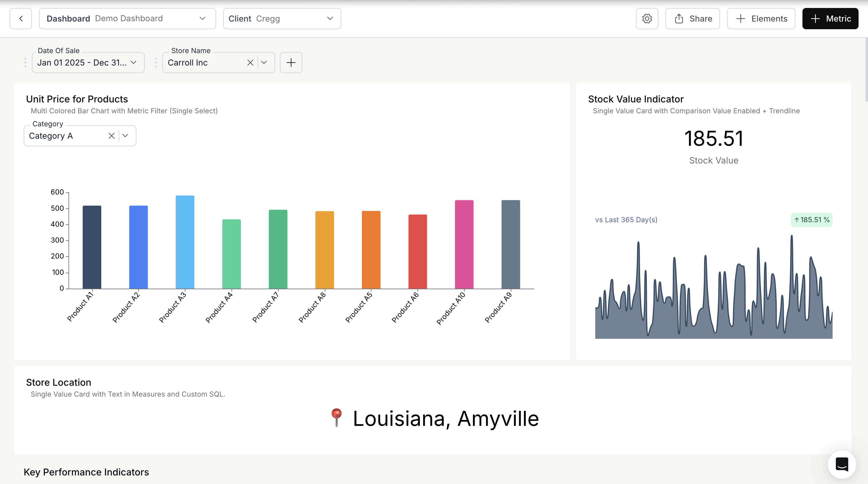
Task: Click the back arrow icon
Action: pos(21,19)
